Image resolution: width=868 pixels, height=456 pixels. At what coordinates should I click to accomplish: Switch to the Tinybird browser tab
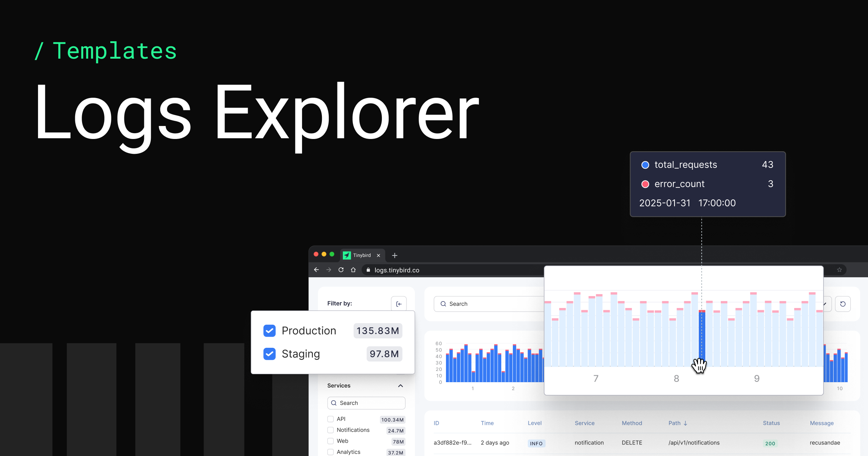click(x=362, y=255)
